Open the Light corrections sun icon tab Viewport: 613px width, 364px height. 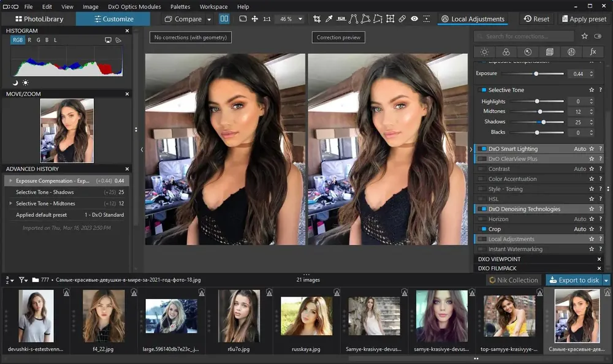coord(484,51)
